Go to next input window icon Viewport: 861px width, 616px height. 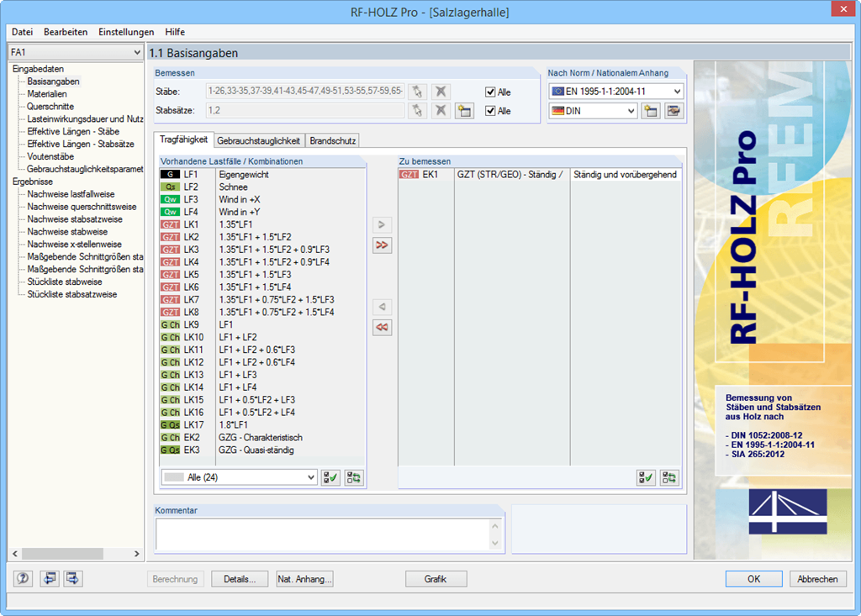[72, 579]
